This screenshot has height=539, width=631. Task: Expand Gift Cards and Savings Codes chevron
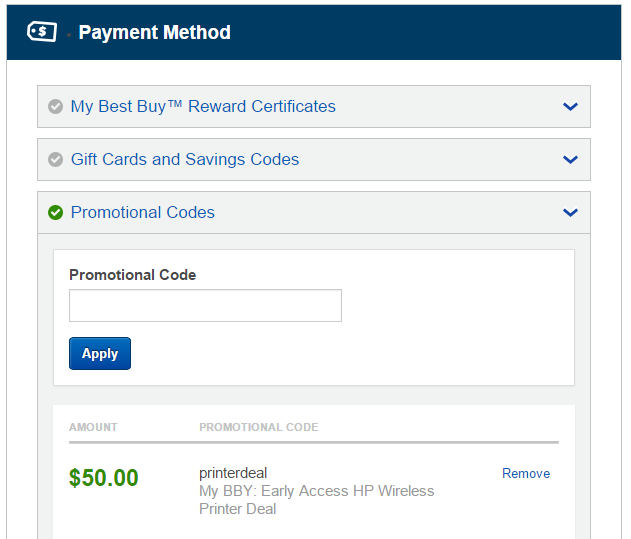[x=570, y=159]
